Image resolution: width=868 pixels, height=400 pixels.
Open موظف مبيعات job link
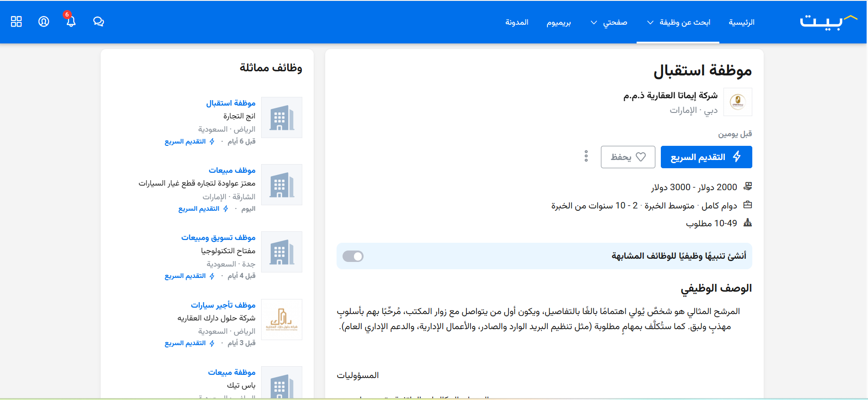pyautogui.click(x=232, y=171)
